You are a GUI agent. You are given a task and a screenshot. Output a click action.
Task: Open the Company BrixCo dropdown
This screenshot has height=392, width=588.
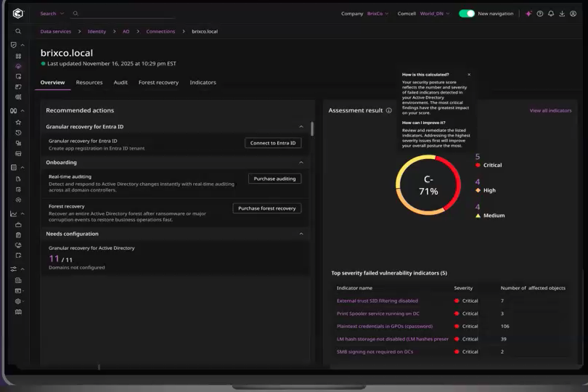[377, 14]
